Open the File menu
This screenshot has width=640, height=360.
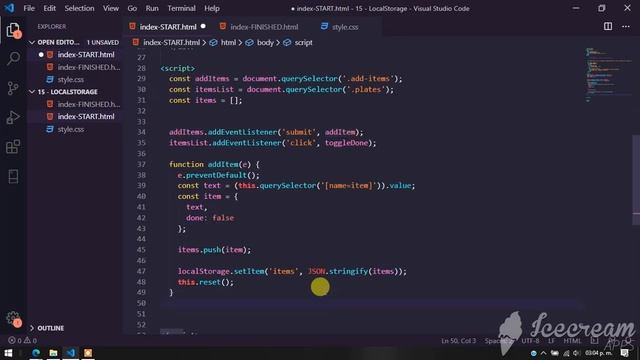29,8
